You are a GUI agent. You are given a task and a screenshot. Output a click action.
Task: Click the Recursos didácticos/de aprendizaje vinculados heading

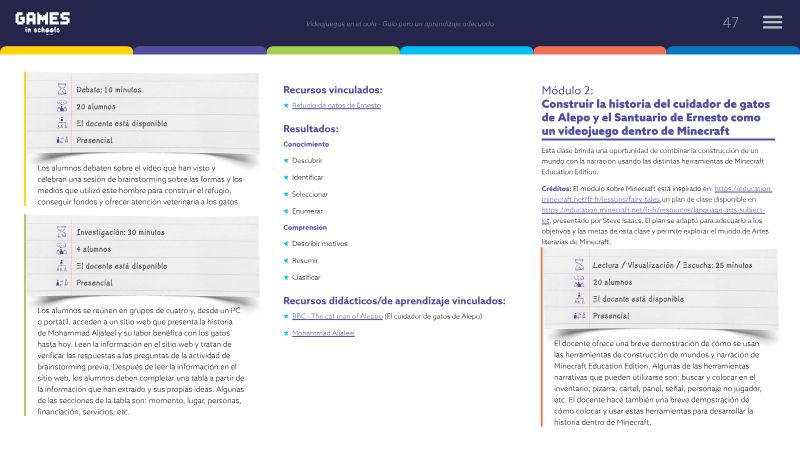(x=394, y=301)
